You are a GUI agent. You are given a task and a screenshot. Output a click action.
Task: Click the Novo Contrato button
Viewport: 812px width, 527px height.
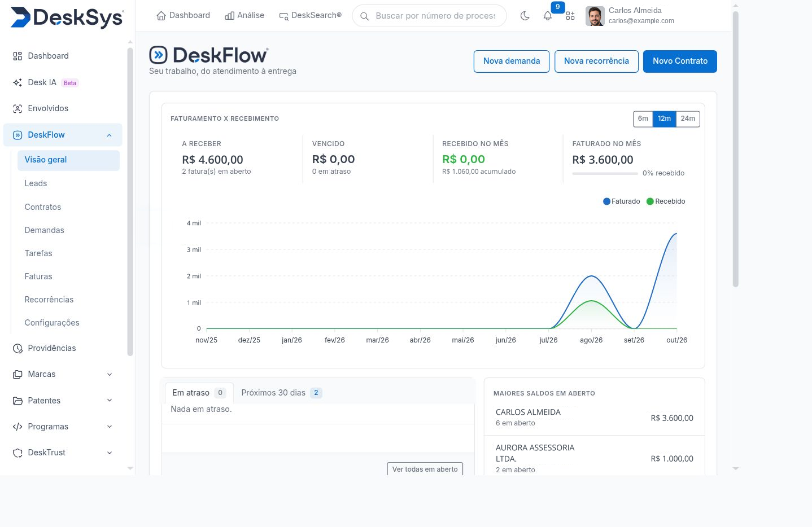point(680,62)
